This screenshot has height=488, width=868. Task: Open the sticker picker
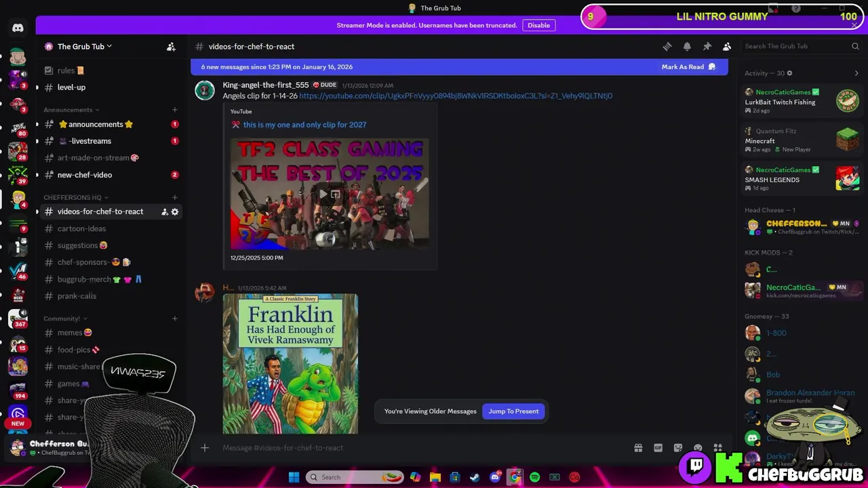point(677,447)
